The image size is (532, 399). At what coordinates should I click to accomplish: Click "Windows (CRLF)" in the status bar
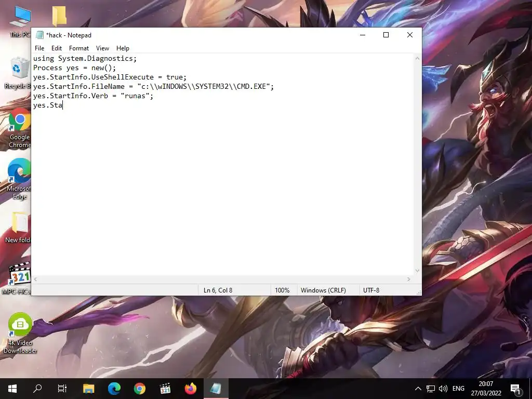323,290
